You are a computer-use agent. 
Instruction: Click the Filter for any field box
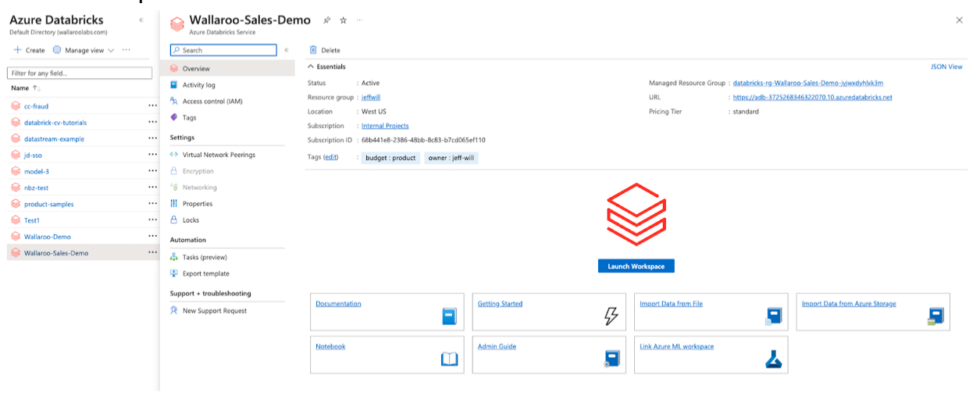(80, 73)
